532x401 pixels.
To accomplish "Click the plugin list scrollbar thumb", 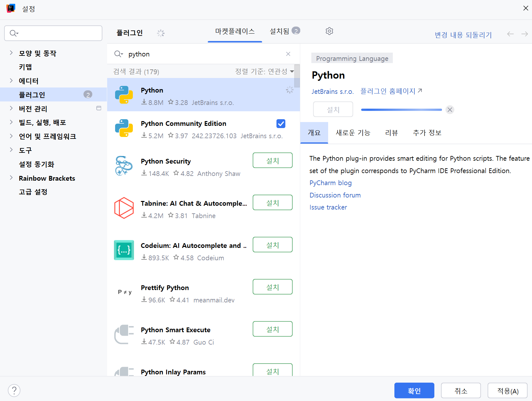I will (x=297, y=76).
